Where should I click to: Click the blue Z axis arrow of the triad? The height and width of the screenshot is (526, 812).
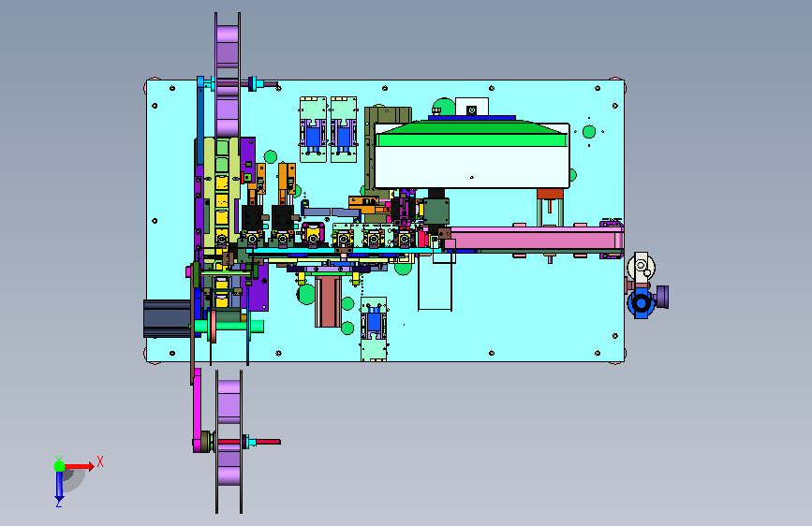pos(59,486)
